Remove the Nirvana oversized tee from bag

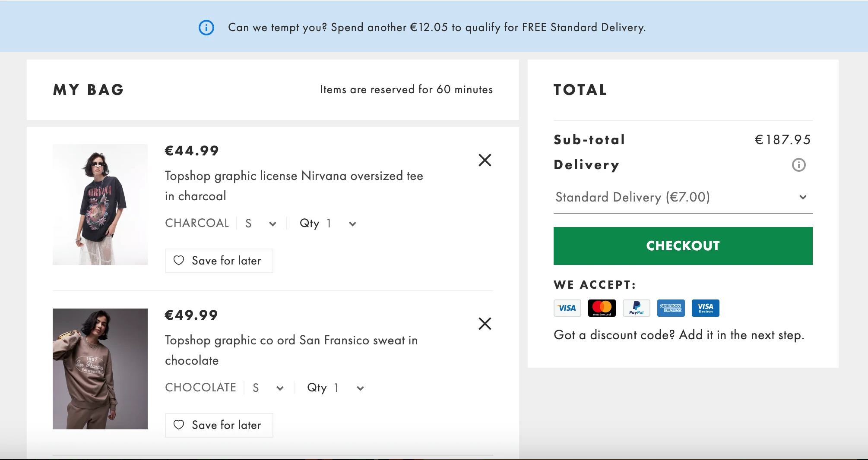click(x=485, y=160)
